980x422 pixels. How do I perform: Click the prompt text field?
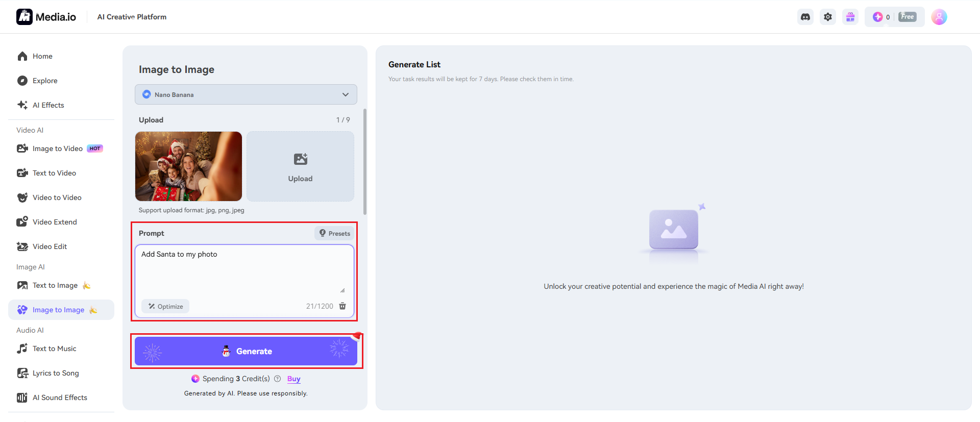pyautogui.click(x=244, y=270)
